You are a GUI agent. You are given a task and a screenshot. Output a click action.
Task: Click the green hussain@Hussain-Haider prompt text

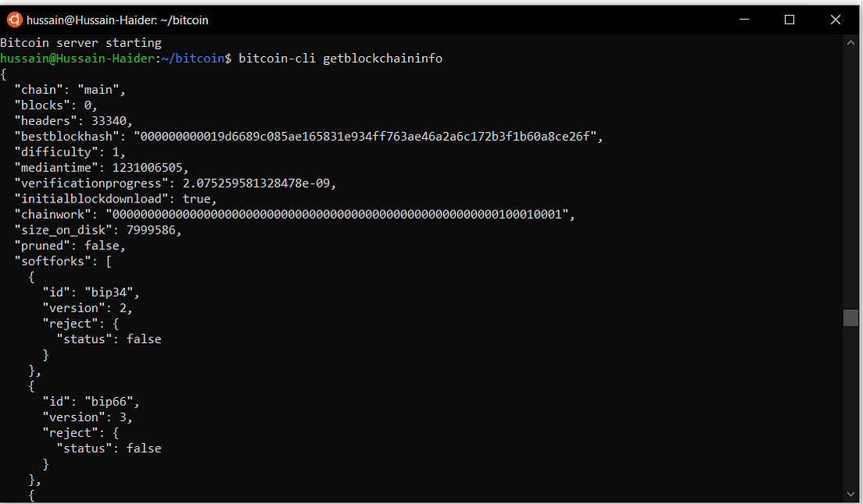[x=77, y=59]
